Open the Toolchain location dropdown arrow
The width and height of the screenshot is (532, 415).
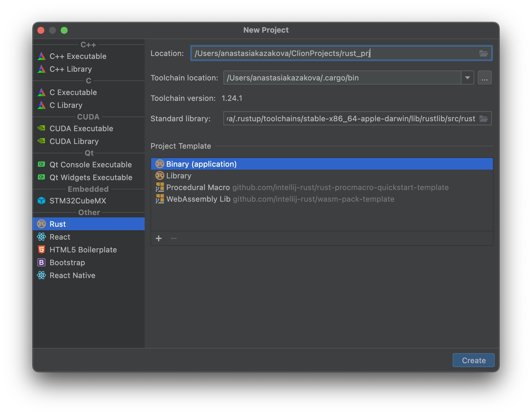tap(468, 78)
